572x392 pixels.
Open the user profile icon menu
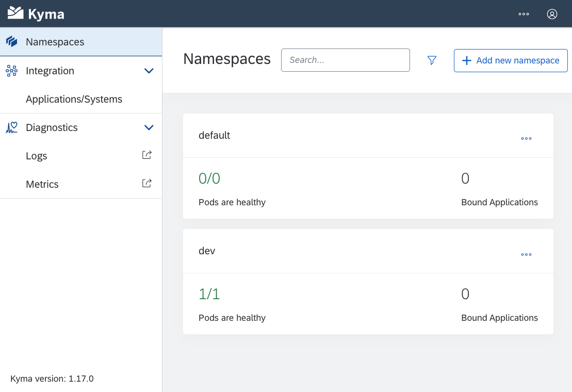click(x=552, y=14)
